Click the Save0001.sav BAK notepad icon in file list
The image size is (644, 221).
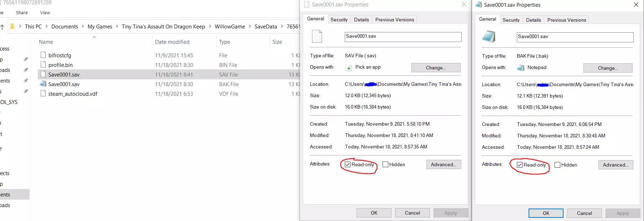point(43,84)
